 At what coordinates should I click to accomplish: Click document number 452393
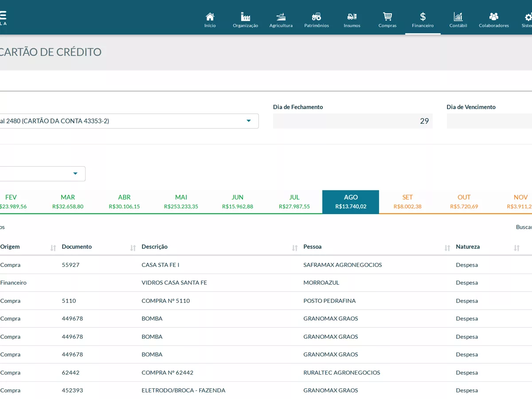coord(72,390)
